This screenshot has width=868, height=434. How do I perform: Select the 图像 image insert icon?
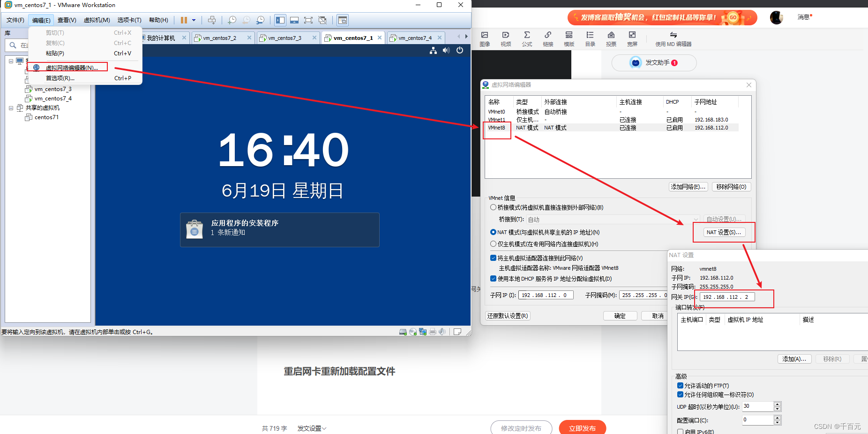point(485,38)
